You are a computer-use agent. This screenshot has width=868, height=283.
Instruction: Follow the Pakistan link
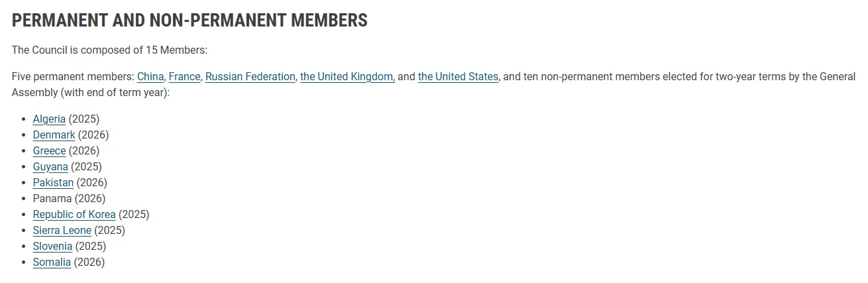coord(53,182)
